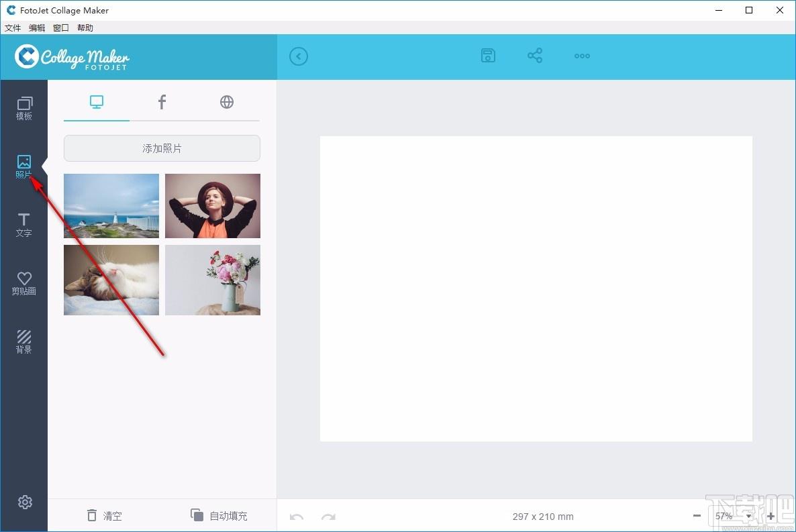Open settings gear in sidebar
The width and height of the screenshot is (796, 532).
pos(25,502)
